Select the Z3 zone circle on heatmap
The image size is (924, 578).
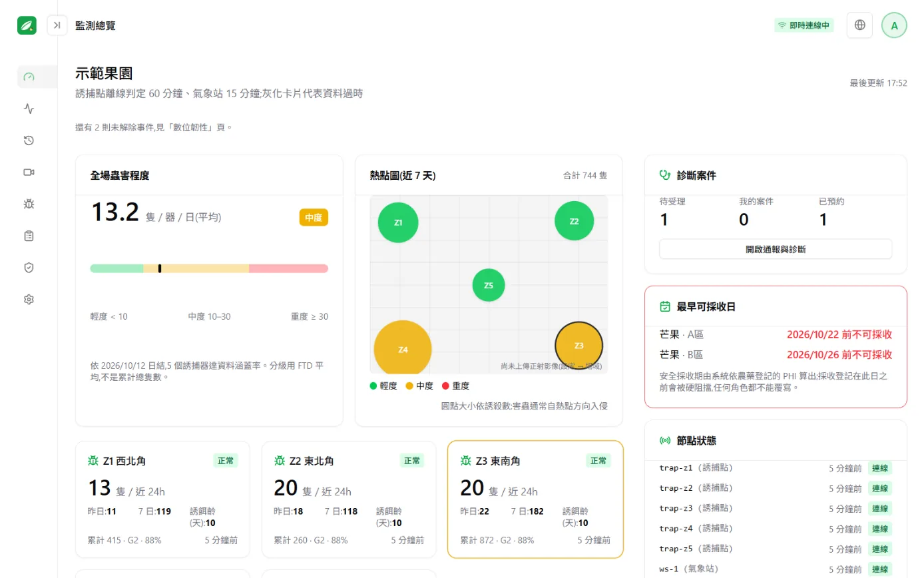tap(578, 346)
